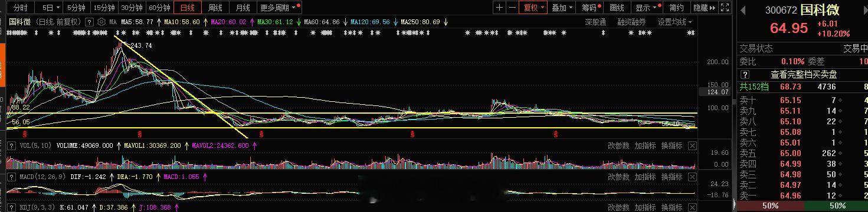Image resolution: width=868 pixels, height=212 pixels.
Task: Click VOLUME up-arrow indicator in VOL panel
Action: (x=119, y=145)
